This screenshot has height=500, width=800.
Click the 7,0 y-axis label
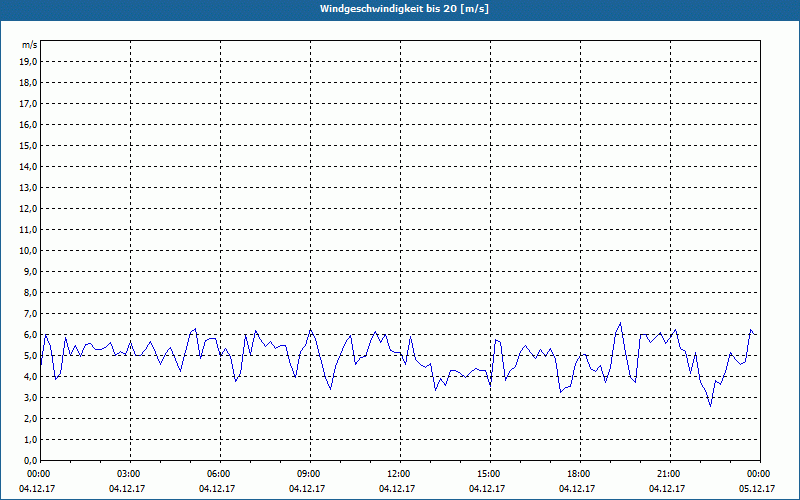[x=30, y=314]
